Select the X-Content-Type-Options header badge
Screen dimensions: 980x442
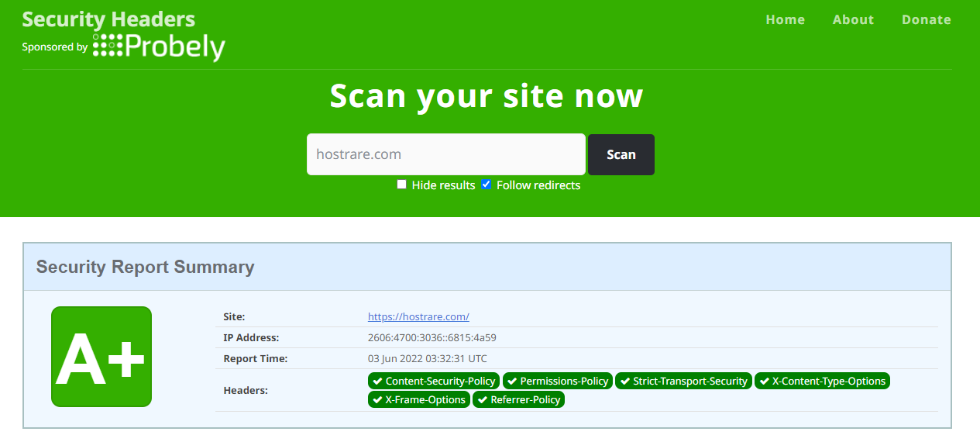point(822,381)
